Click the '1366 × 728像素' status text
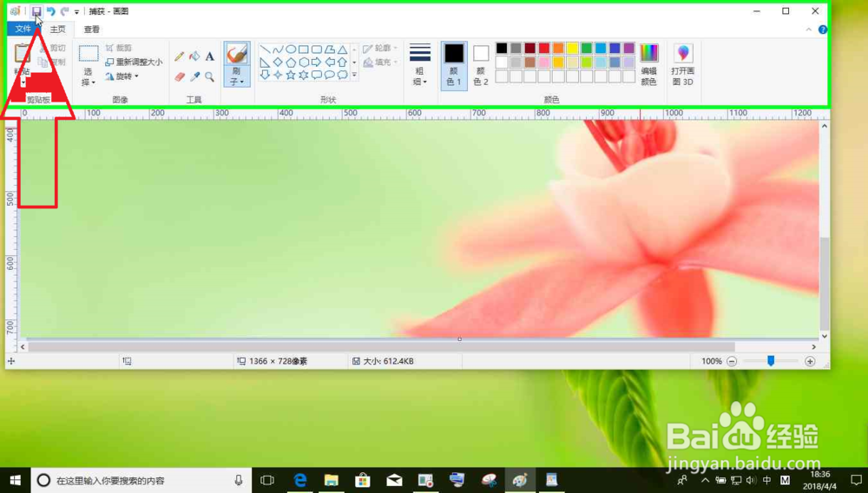 pos(278,361)
